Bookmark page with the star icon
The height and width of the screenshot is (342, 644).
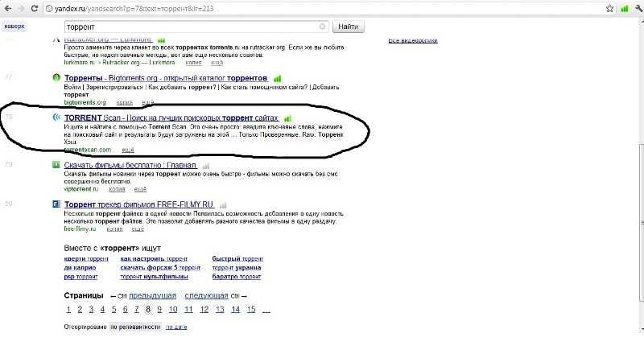pyautogui.click(x=609, y=8)
